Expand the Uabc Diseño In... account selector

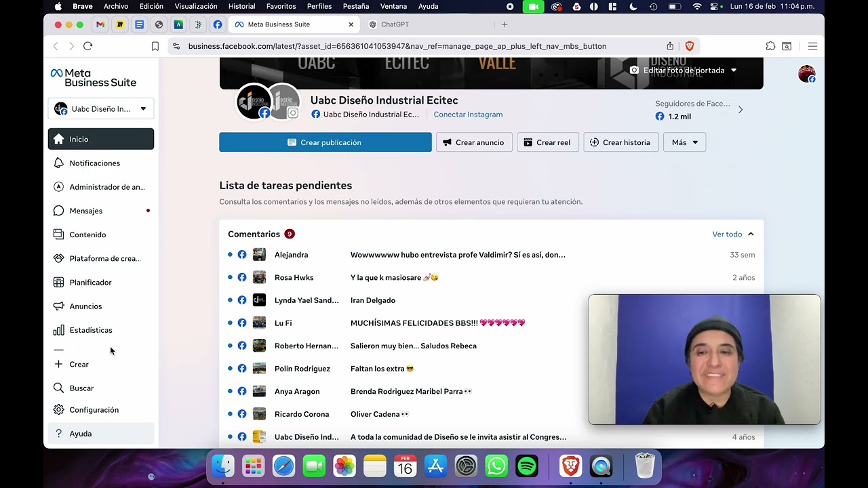(101, 108)
